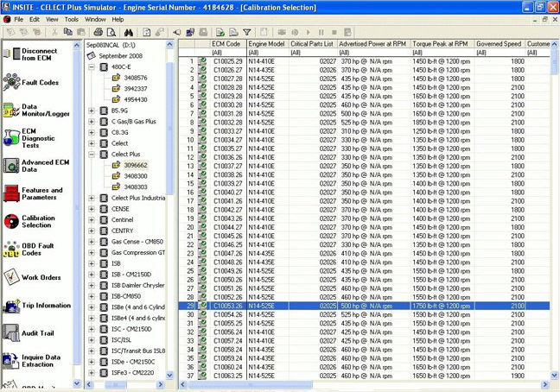Click the Paste toolbar icon
This screenshot has height=392, width=560.
(x=81, y=33)
